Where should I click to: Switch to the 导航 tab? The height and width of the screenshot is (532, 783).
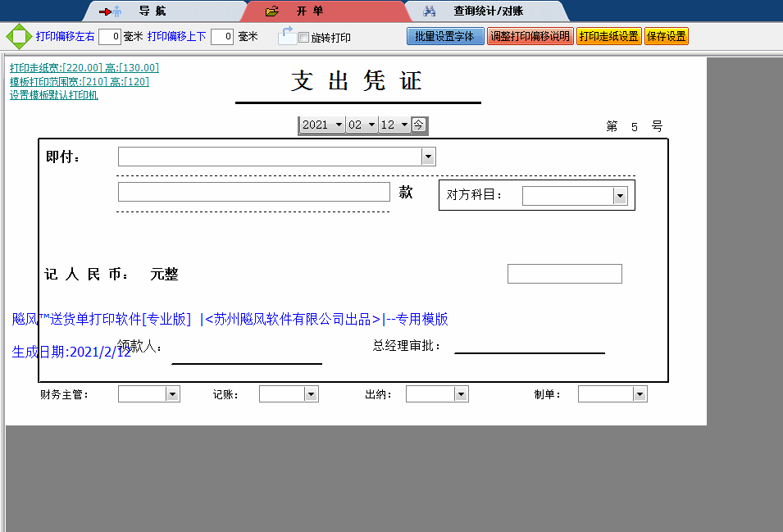(156, 10)
